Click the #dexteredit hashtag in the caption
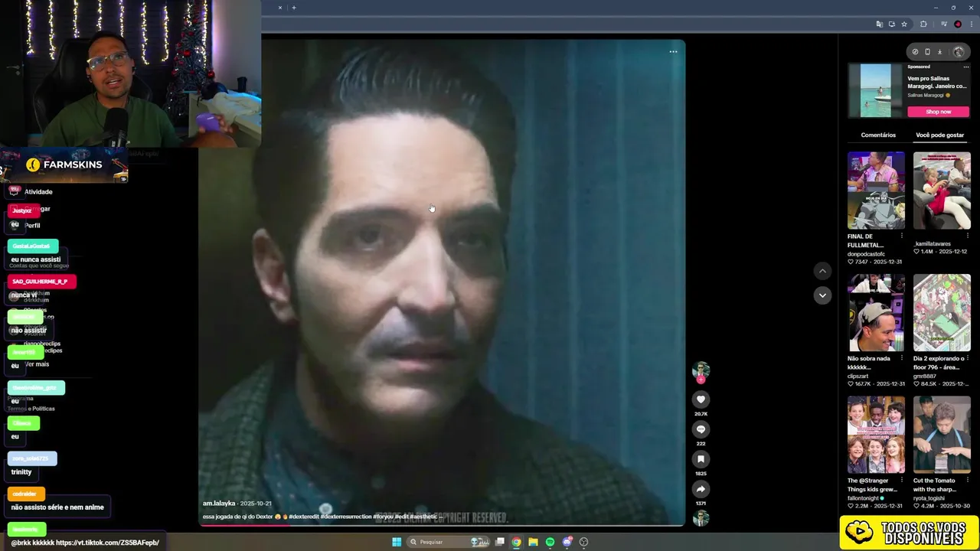The width and height of the screenshot is (980, 551). [304, 517]
